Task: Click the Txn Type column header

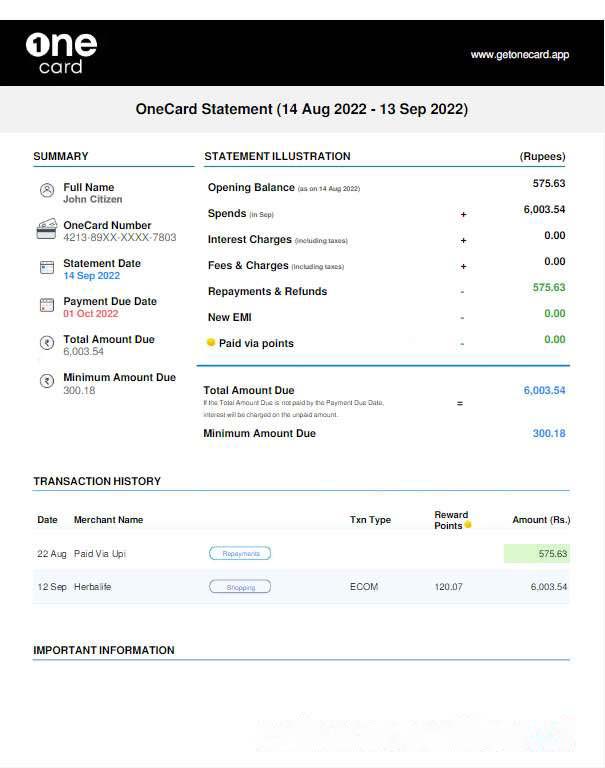Action: click(x=370, y=520)
